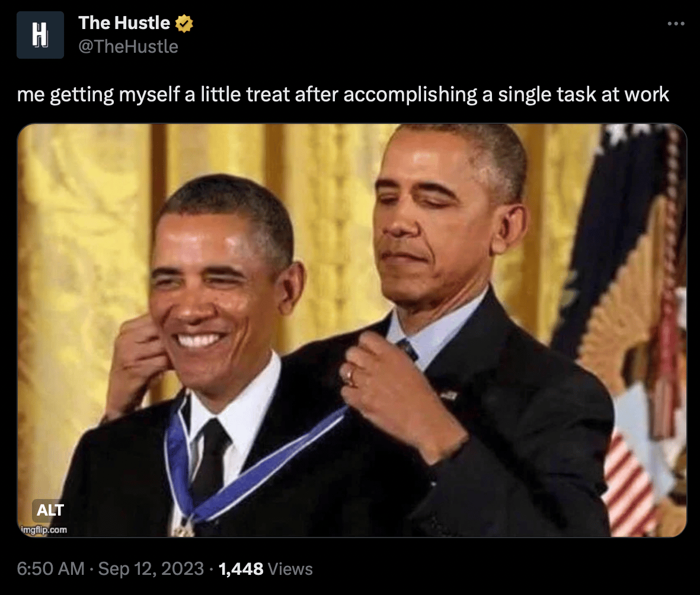Click the 1,448 view count
This screenshot has width=700, height=595.
coord(241,569)
